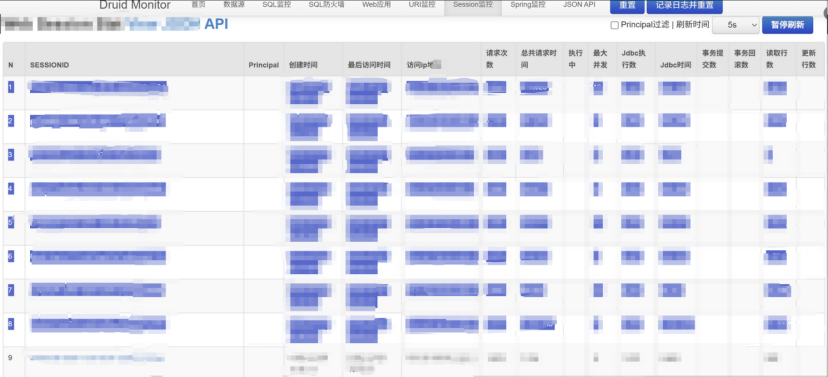
Task: Sort by the 总共请求时间 column header
Action: [x=539, y=59]
